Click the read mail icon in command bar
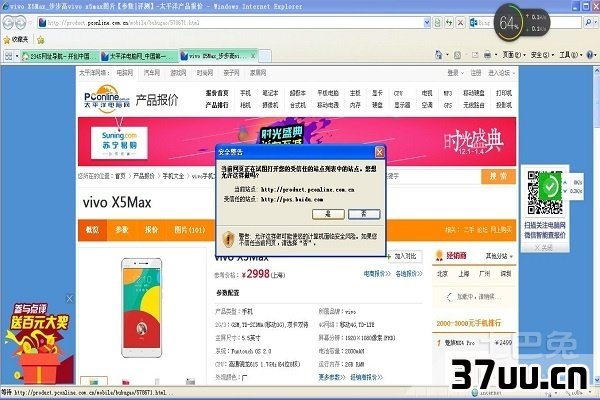Screen dimensions: 600x400 475,55
